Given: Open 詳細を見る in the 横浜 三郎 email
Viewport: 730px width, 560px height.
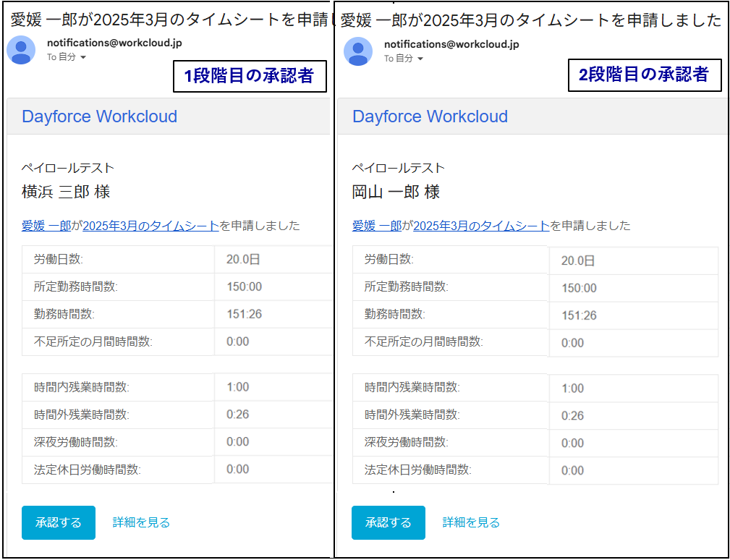Looking at the screenshot, I should [x=141, y=522].
